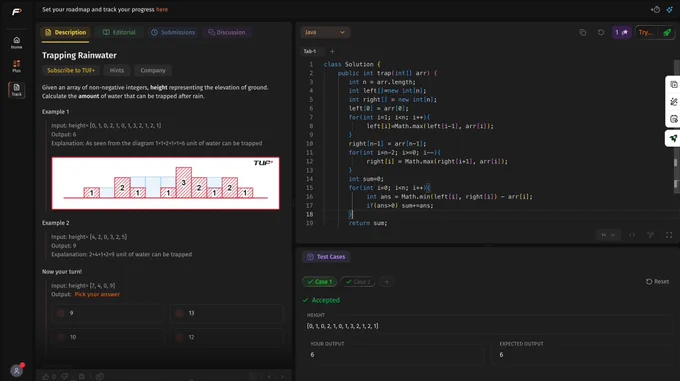Submit the solution with the green rocket
Screen dimensions: 680x381
(667, 33)
